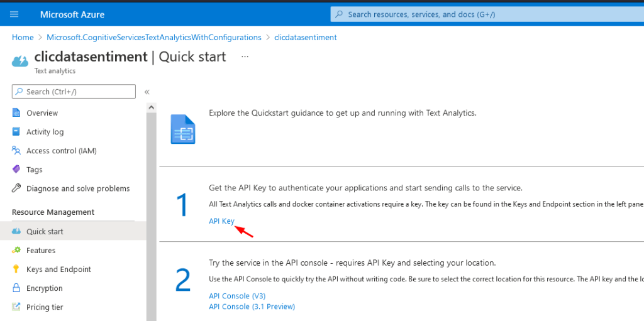The image size is (644, 321).
Task: Click the magnifier icon in global search
Action: coord(339,14)
